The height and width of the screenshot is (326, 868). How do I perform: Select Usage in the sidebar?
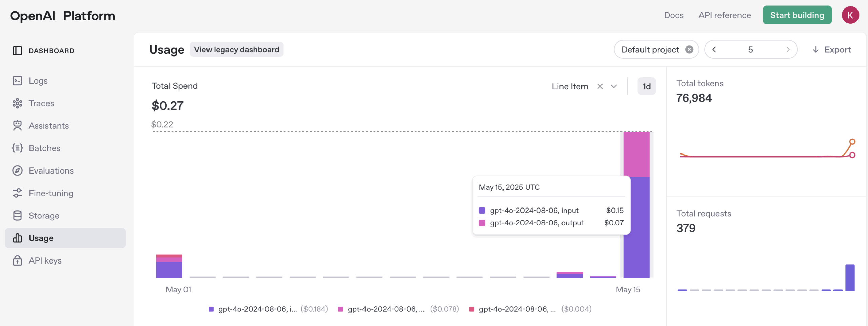click(x=65, y=238)
